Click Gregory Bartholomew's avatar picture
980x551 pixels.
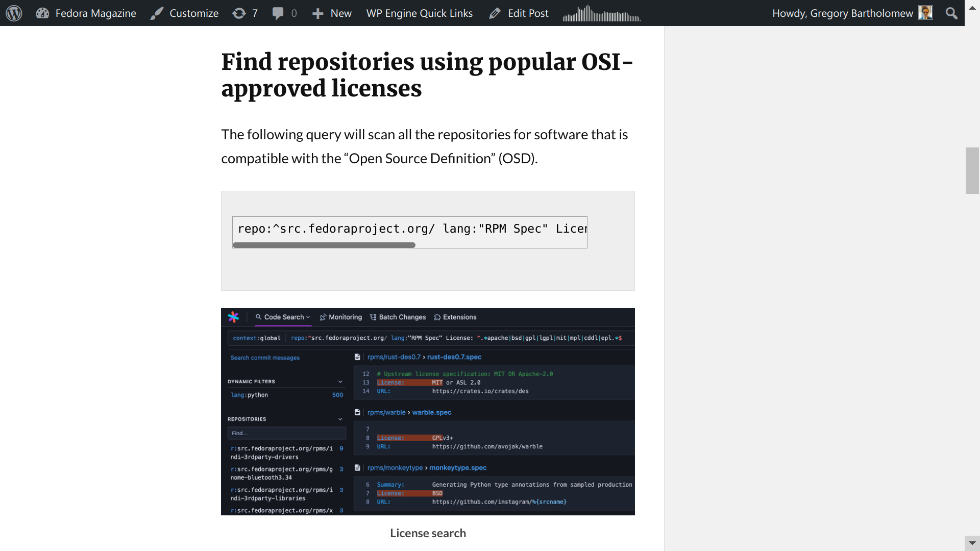[x=925, y=13]
